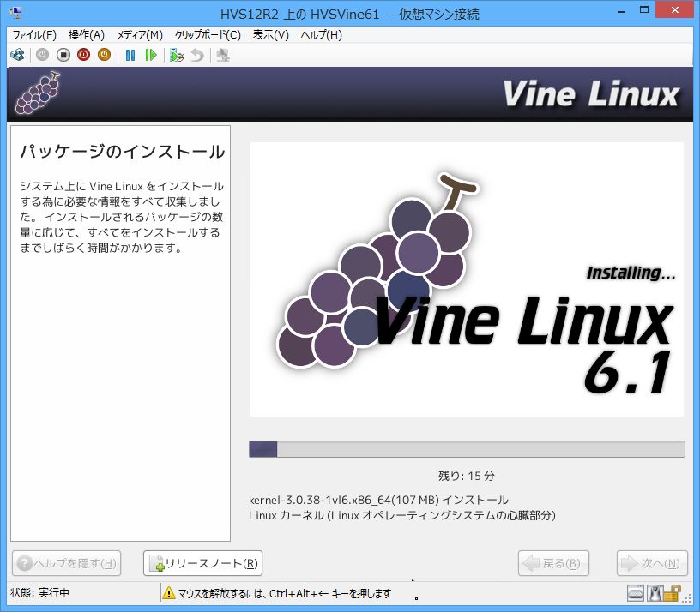700x612 pixels.
Task: Click the padlock security status icon
Action: pos(672,593)
